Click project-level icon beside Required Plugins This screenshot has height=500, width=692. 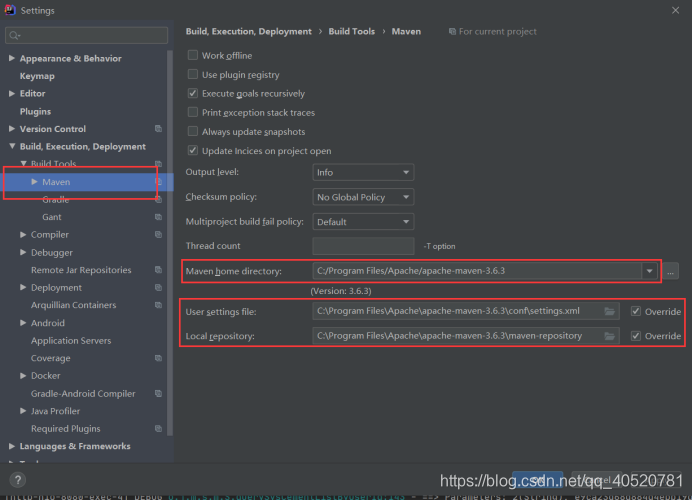point(158,429)
